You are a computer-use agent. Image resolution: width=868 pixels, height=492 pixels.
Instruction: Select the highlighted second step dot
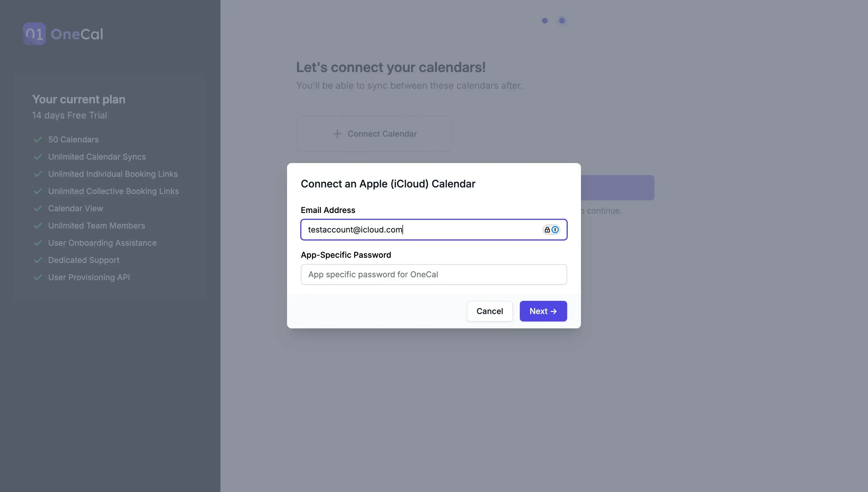tap(561, 20)
